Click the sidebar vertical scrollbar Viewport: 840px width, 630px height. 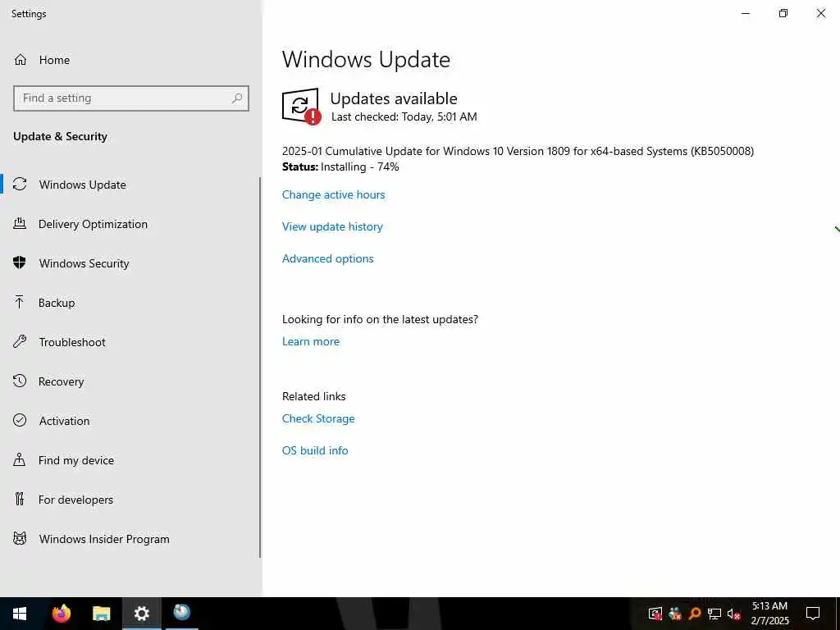click(x=260, y=367)
